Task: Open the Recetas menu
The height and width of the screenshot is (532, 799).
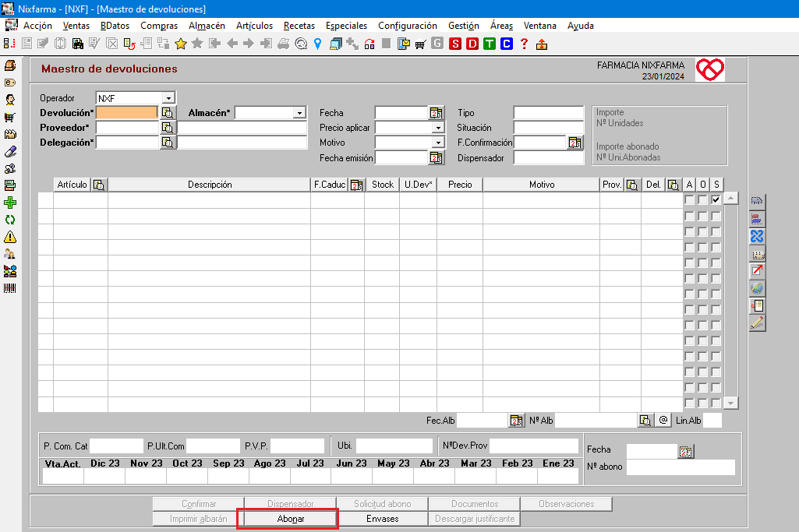Action: click(x=299, y=26)
